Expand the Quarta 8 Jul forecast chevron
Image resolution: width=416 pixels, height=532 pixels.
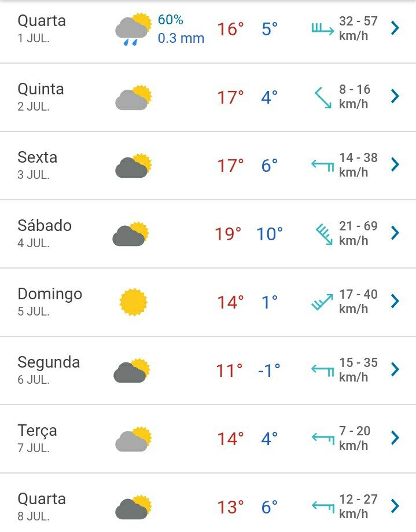click(x=395, y=506)
